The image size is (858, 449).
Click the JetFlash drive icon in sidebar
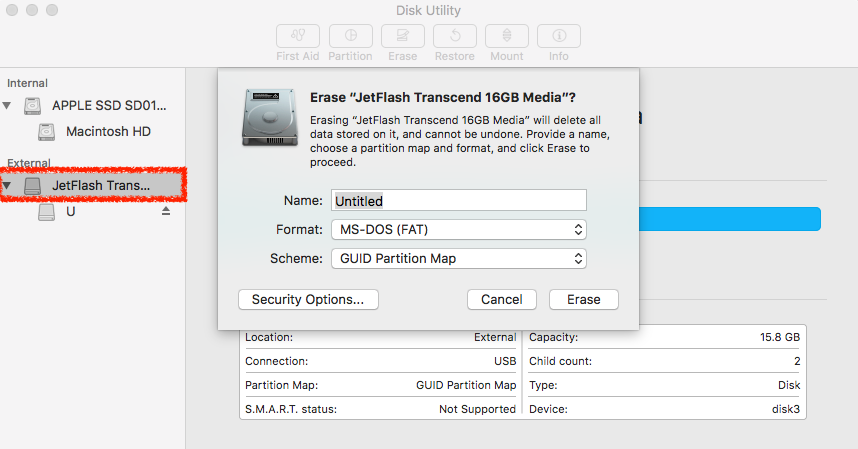point(32,186)
